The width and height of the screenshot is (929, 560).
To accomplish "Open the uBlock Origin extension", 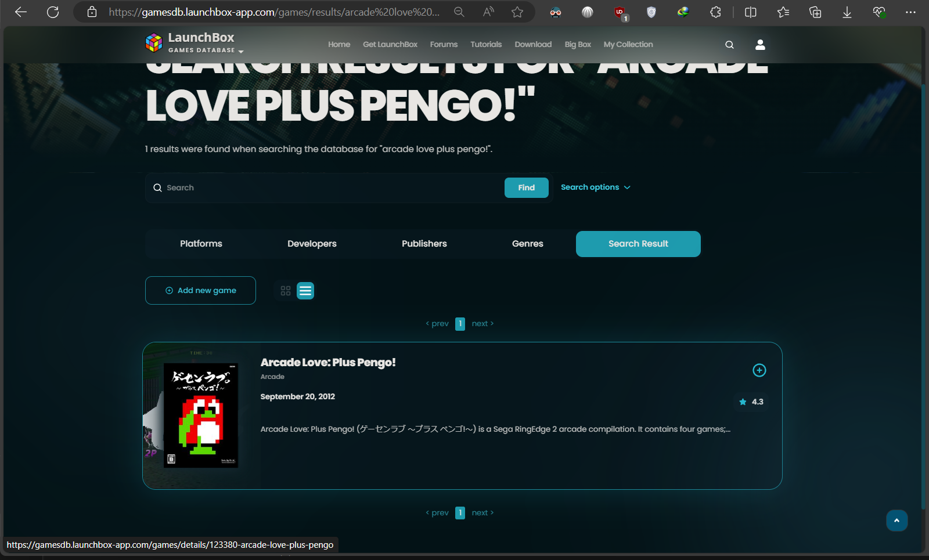I will (620, 13).
